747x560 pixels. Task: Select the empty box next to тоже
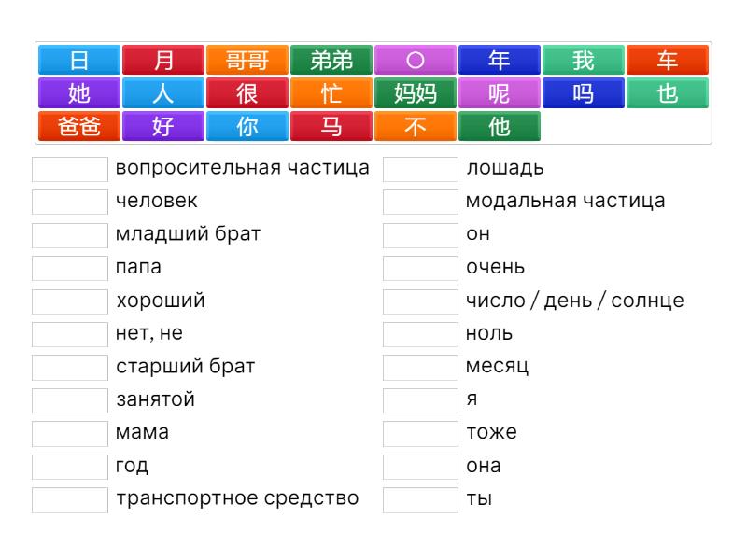(x=420, y=432)
